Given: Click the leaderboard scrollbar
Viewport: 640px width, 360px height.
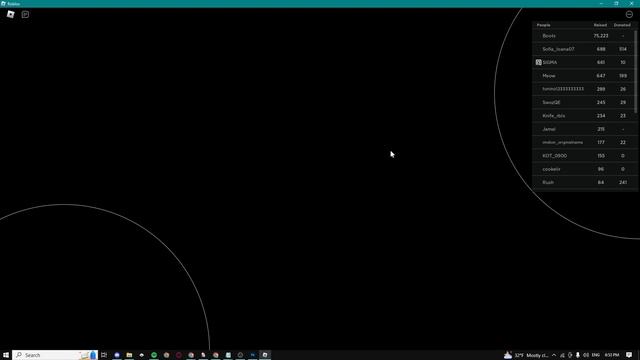Looking at the screenshot, I should coord(636,71).
